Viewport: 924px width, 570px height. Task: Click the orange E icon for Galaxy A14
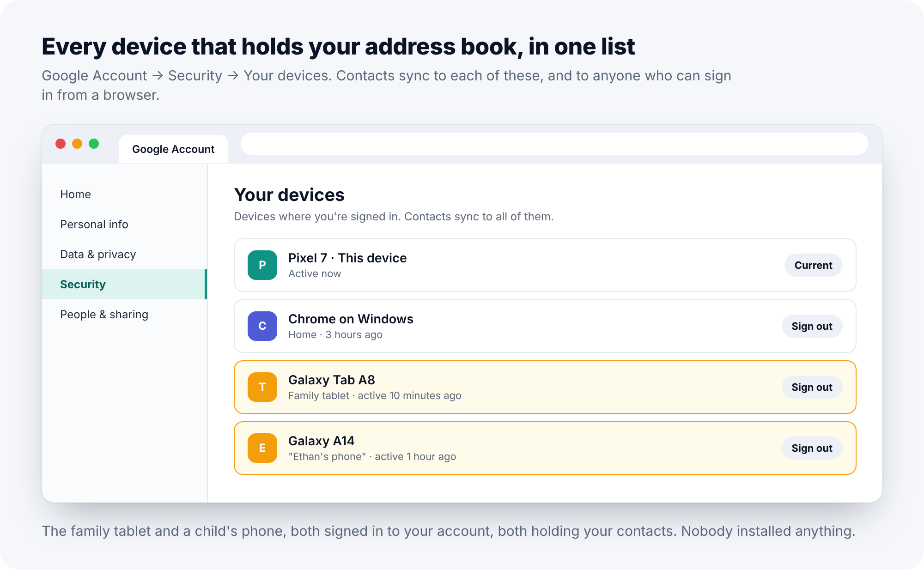point(262,448)
